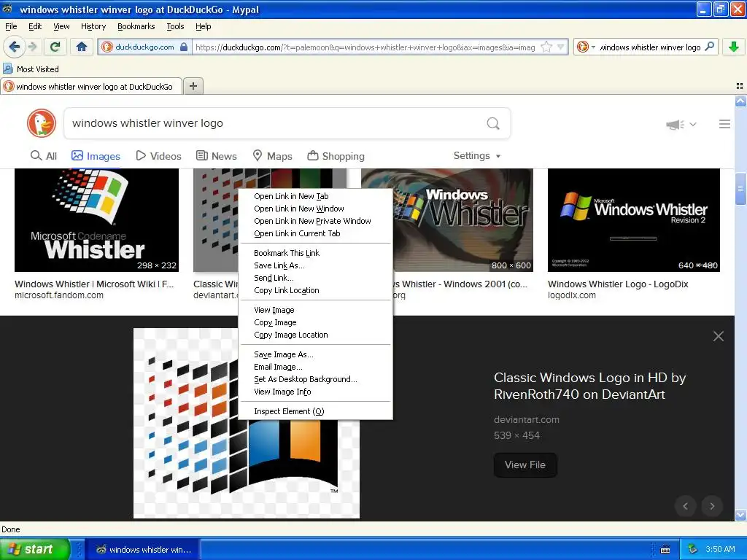Click the padlock site security icon
747x560 pixels.
click(x=184, y=47)
